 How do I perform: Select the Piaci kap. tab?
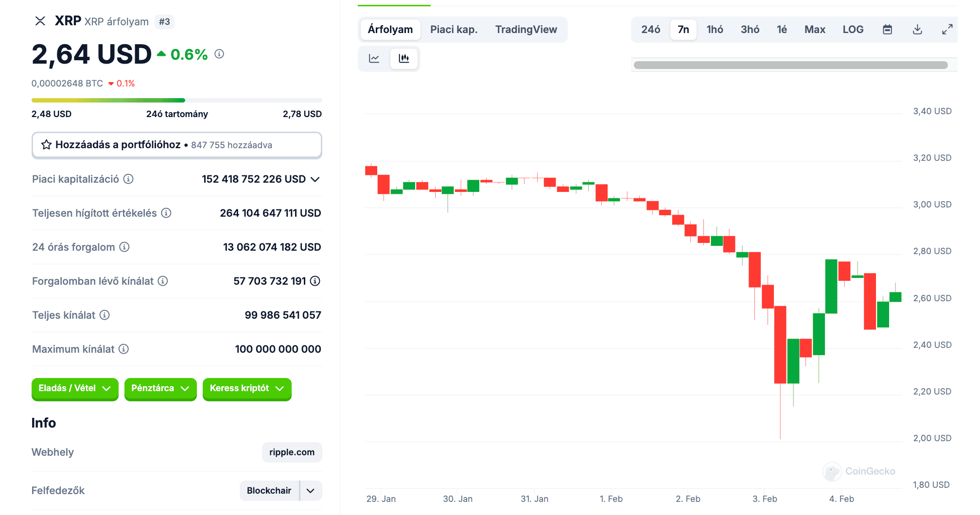click(x=454, y=30)
